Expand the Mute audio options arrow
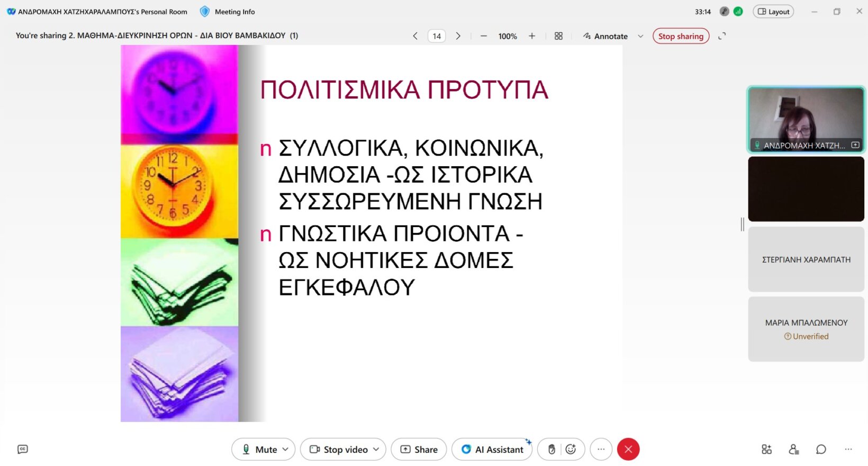The width and height of the screenshot is (868, 466). pos(286,449)
